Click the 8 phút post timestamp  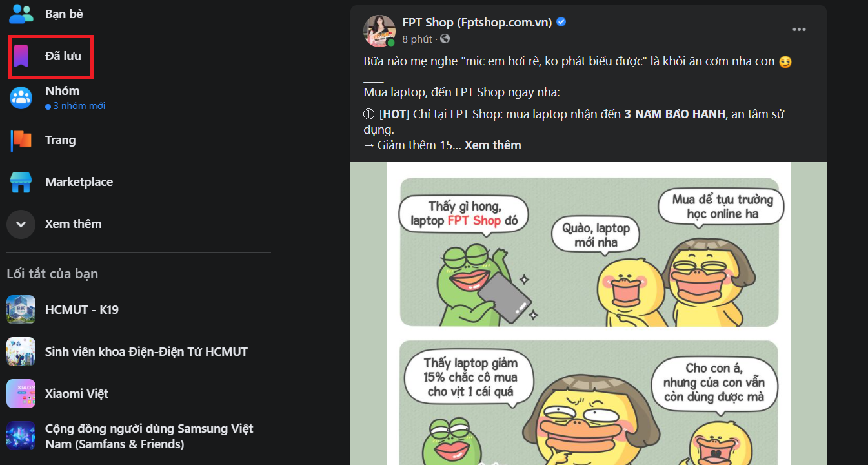[417, 39]
